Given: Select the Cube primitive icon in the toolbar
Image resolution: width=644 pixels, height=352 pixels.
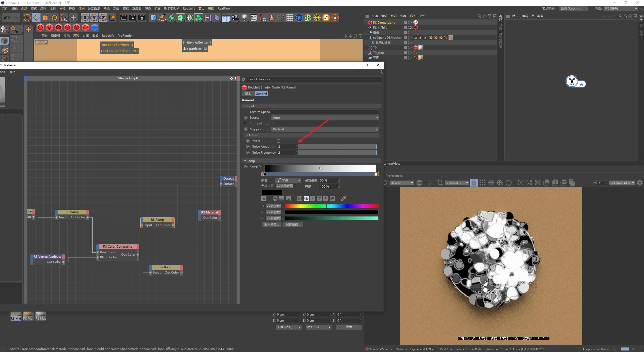Looking at the screenshot, I should [x=153, y=18].
